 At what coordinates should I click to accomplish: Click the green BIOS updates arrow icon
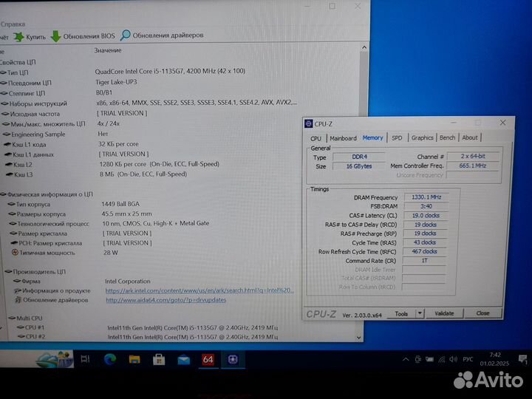click(x=55, y=36)
